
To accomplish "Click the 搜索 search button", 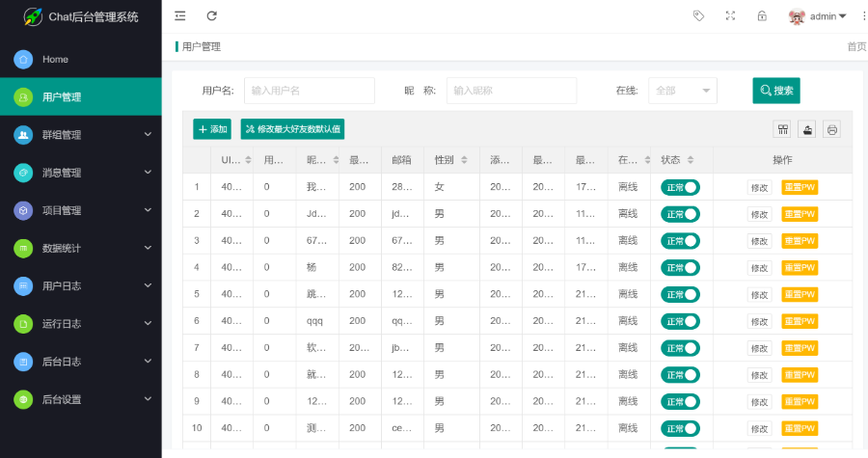I will (776, 91).
